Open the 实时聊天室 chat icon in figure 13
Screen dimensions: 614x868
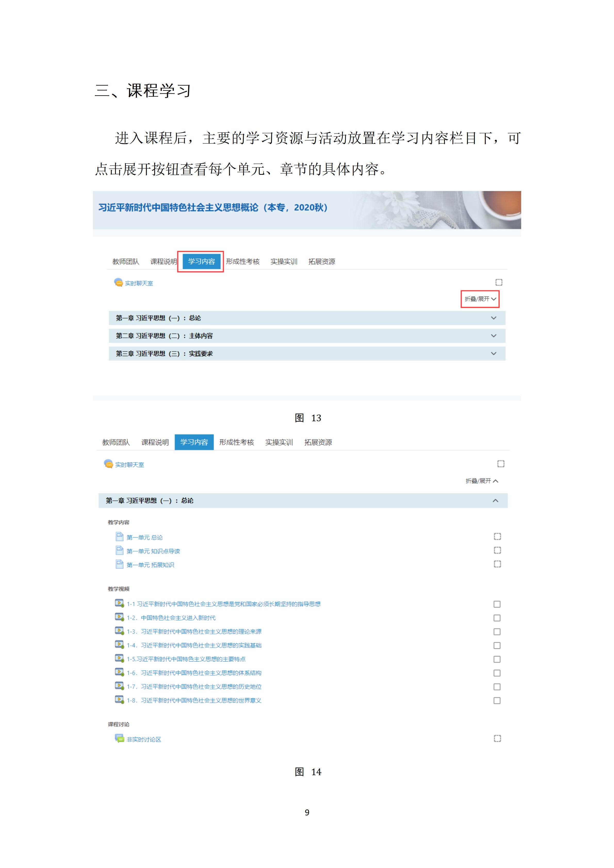(x=118, y=282)
